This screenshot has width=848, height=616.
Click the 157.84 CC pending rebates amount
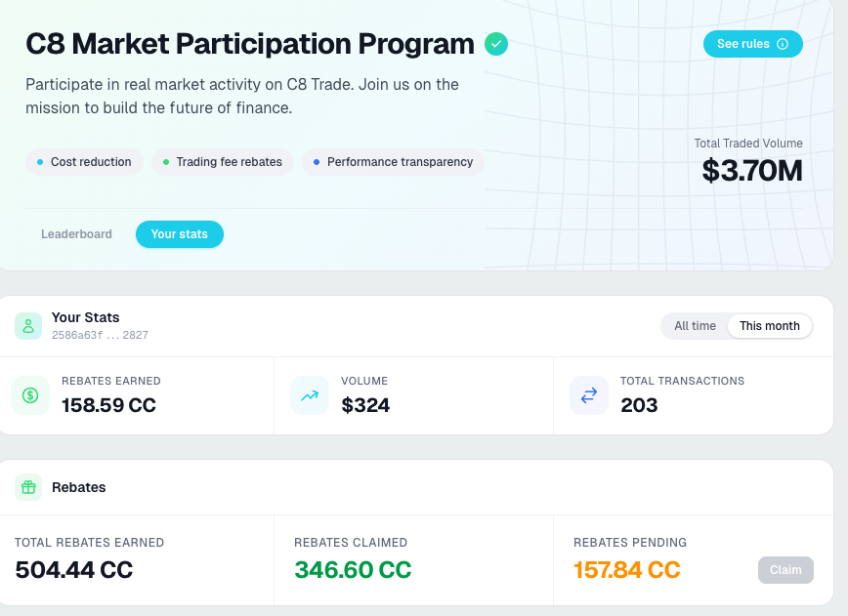point(627,569)
